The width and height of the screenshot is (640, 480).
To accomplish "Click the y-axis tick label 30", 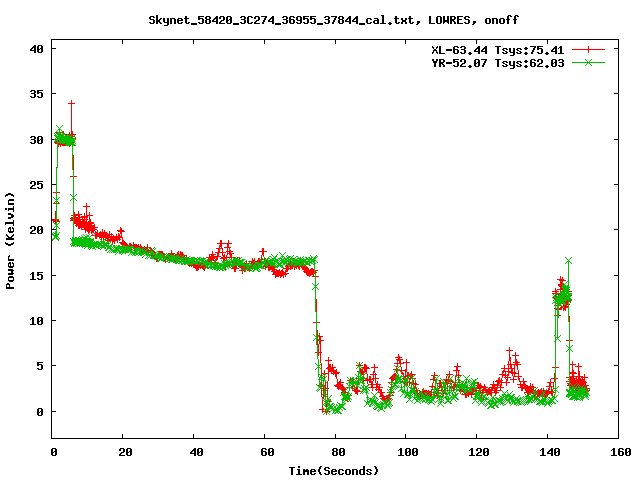I will pyautogui.click(x=36, y=140).
